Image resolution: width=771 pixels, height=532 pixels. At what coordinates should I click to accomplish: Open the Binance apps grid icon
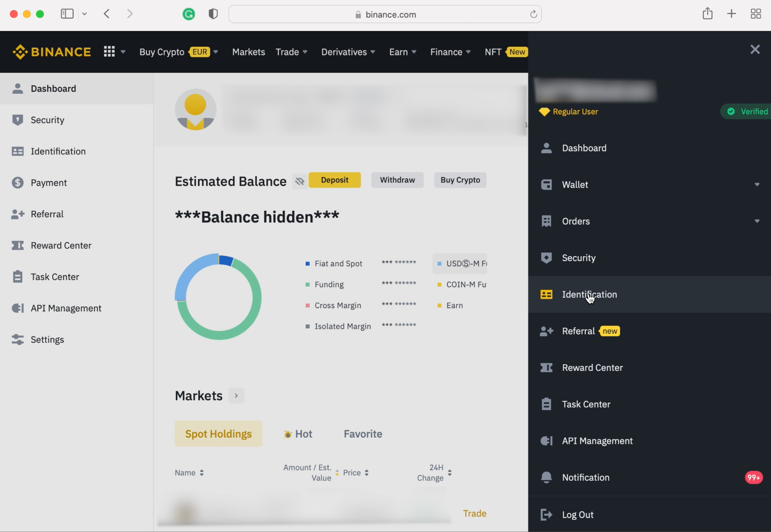coord(109,52)
